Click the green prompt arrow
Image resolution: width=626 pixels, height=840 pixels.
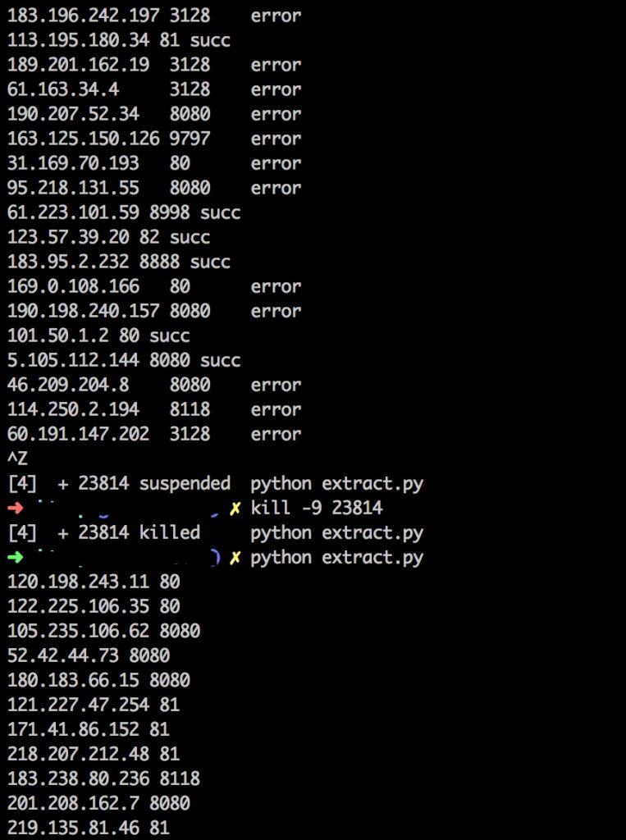tap(16, 558)
